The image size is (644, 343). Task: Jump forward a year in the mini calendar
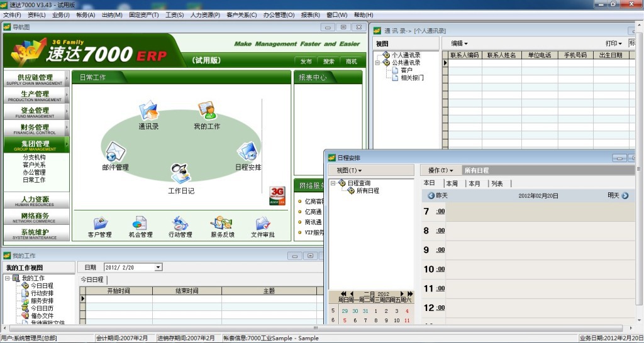410,294
